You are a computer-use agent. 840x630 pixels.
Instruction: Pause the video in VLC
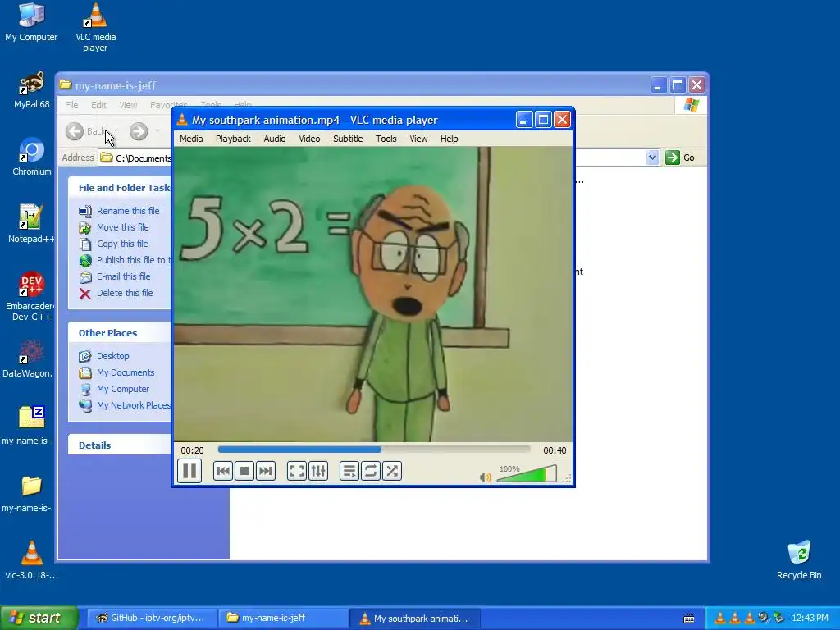(x=189, y=471)
